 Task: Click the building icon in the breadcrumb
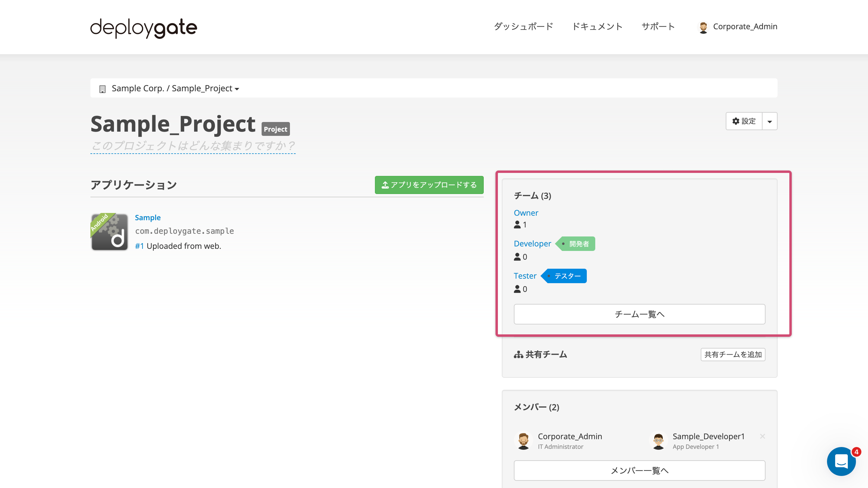pyautogui.click(x=103, y=88)
